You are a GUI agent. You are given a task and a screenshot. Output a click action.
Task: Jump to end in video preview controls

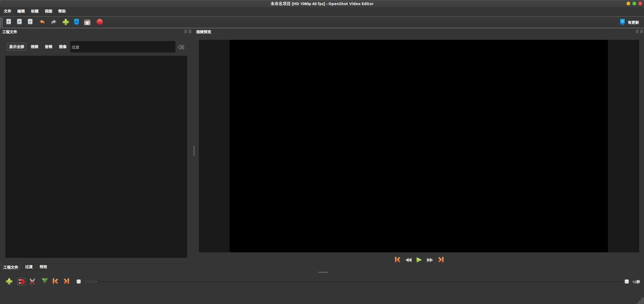tap(441, 260)
